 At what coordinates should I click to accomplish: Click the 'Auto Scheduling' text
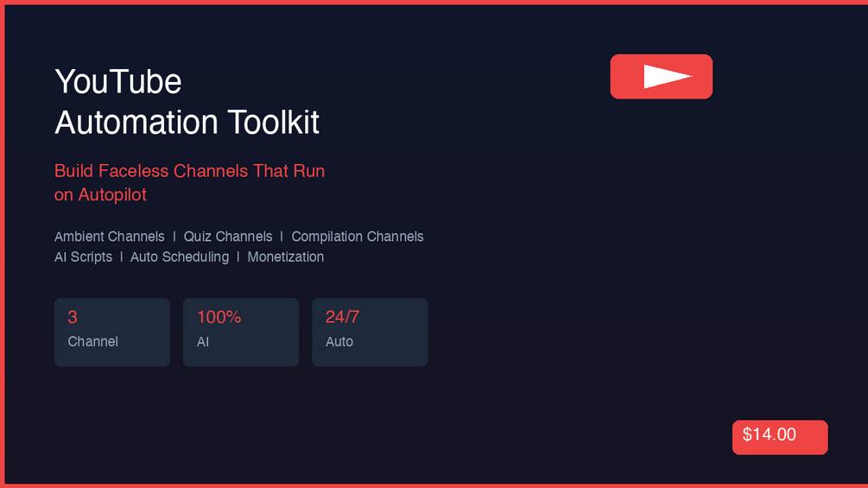click(x=180, y=257)
